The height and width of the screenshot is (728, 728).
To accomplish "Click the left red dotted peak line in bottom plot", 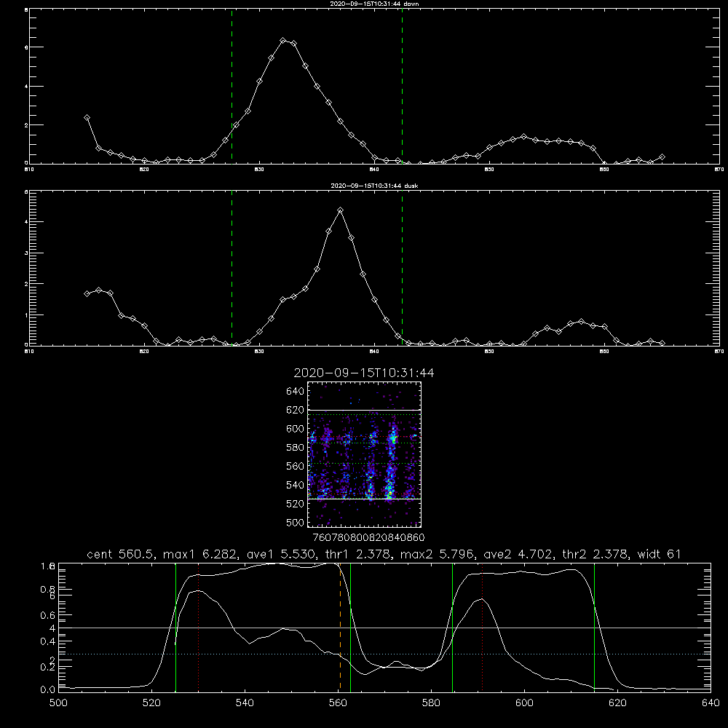I will [x=198, y=628].
